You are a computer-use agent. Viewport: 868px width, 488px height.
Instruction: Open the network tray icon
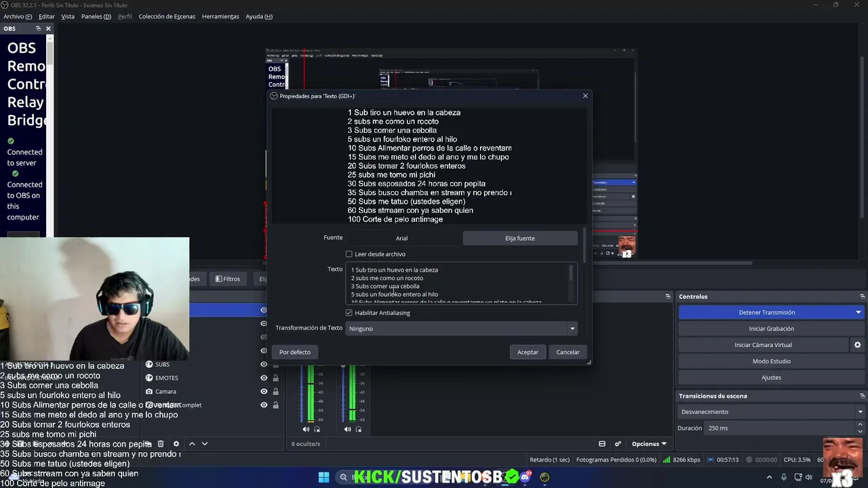800,478
